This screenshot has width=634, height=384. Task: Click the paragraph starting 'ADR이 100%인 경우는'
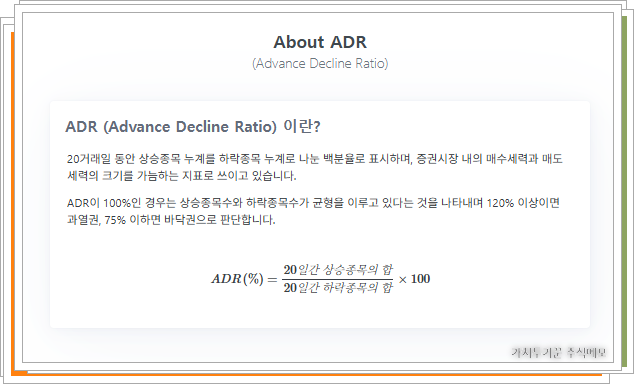pos(313,211)
